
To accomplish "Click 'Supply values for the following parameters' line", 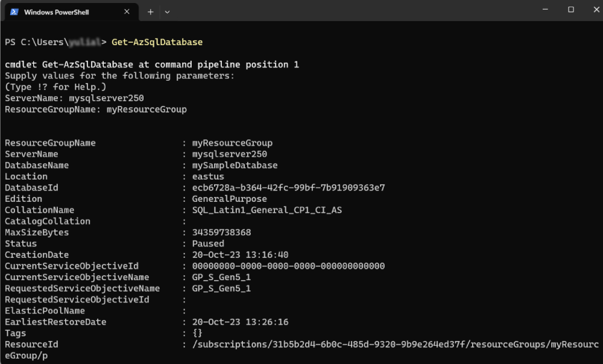I will [119, 76].
